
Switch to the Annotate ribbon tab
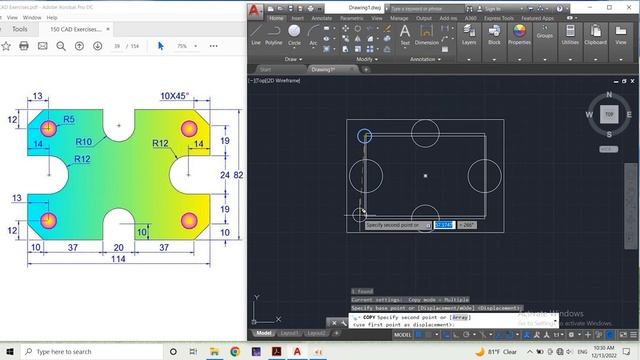322,18
